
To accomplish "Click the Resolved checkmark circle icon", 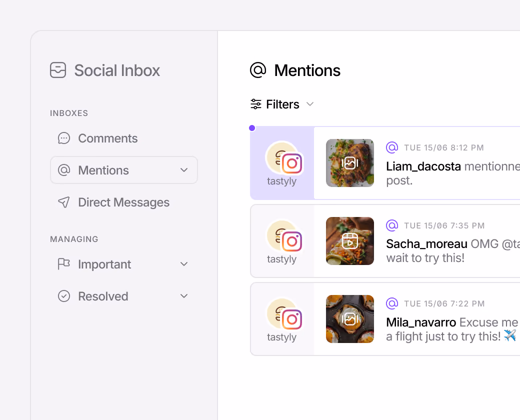I will pos(64,296).
